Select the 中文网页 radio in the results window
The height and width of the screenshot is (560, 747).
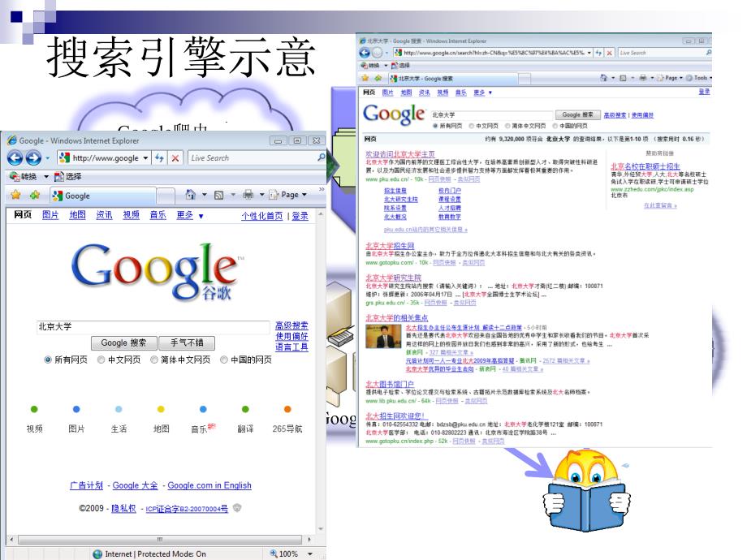[x=471, y=126]
